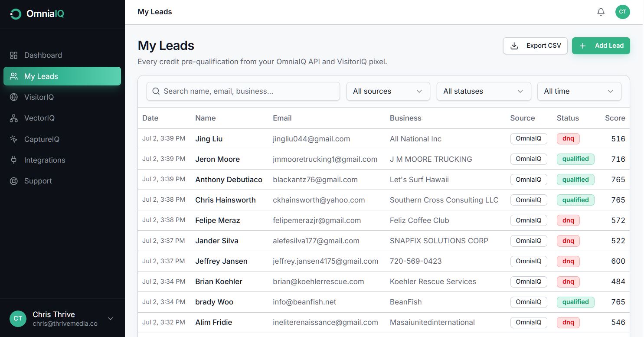Open the Chris Hainsworth lead

(226, 200)
